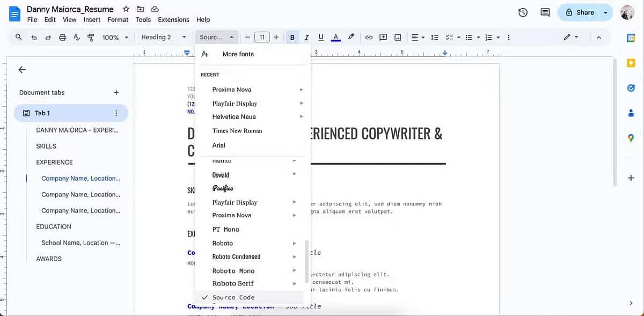Open version history clock icon
644x316 pixels.
pos(523,12)
